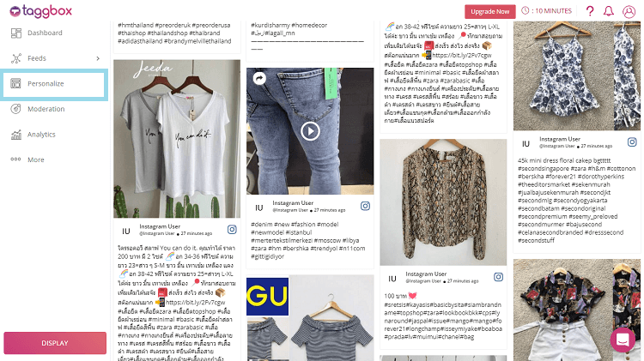
Task: Open the 10 MINUTES timer indicator
Action: pyautogui.click(x=546, y=11)
